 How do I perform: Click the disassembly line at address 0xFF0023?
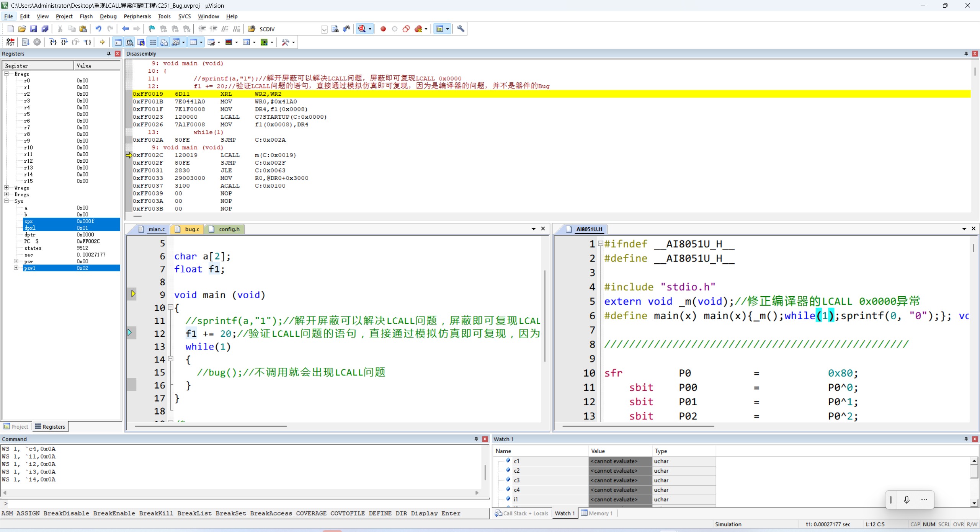(230, 117)
